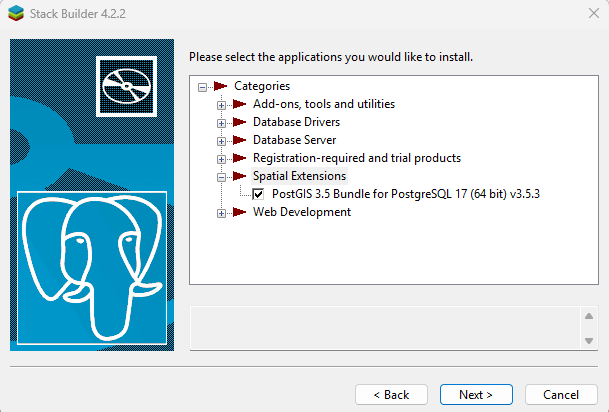609x412 pixels.
Task: Click the arrow icon beside Spatial Extensions
Action: click(x=240, y=176)
